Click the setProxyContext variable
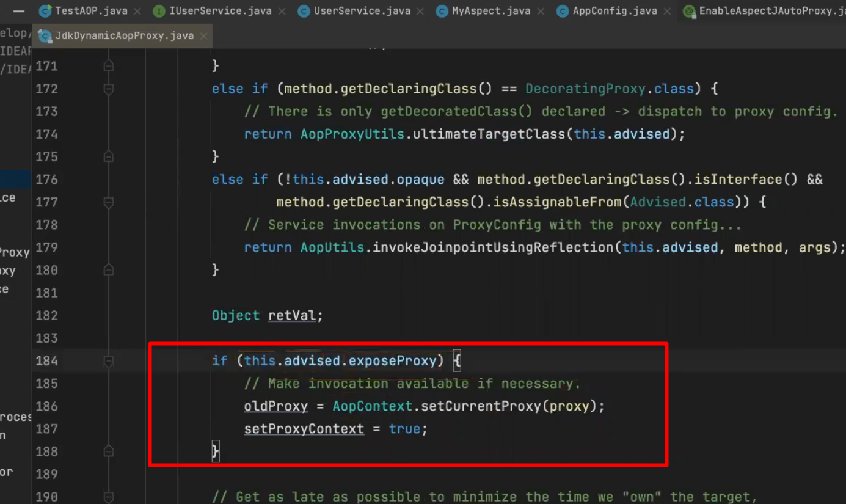Viewport: 846px width, 504px height. click(304, 429)
